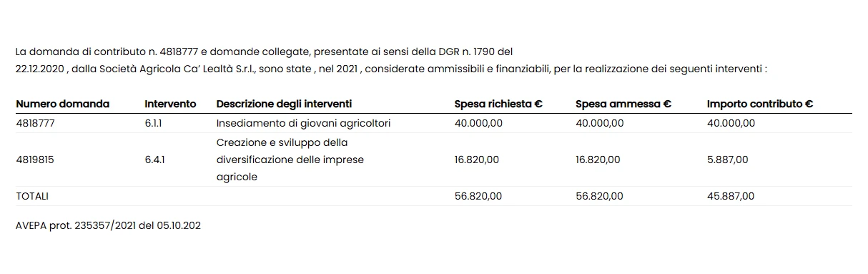The width and height of the screenshot is (868, 274).
Task: Click the Numero domanda column header
Action: [62, 104]
